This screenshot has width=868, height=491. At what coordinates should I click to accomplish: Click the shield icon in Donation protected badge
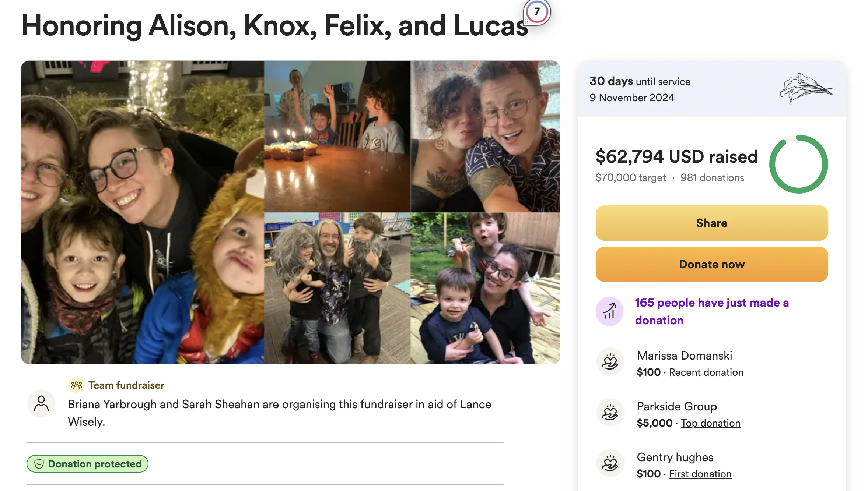pyautogui.click(x=39, y=464)
